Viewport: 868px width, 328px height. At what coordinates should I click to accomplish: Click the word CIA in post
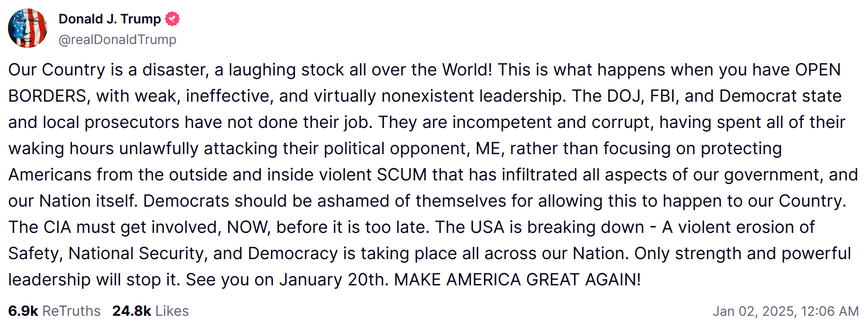click(x=57, y=227)
